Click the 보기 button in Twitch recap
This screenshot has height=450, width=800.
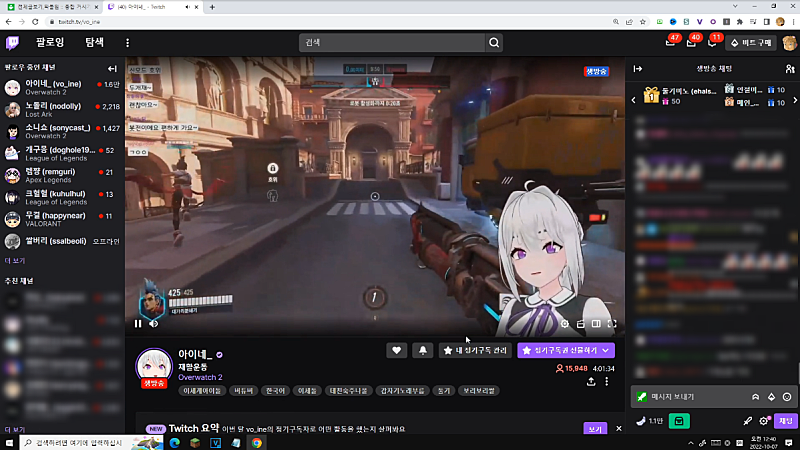click(x=595, y=429)
